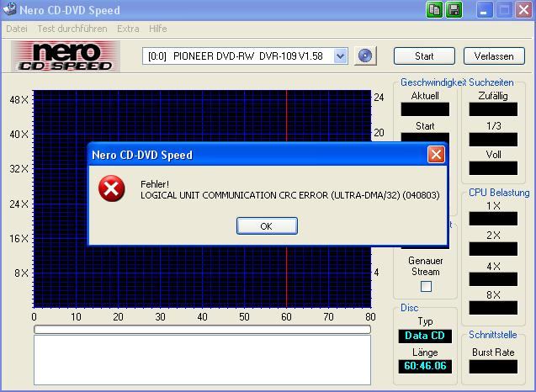
Task: Click the 60:46.06 disc length value
Action: pyautogui.click(x=425, y=366)
